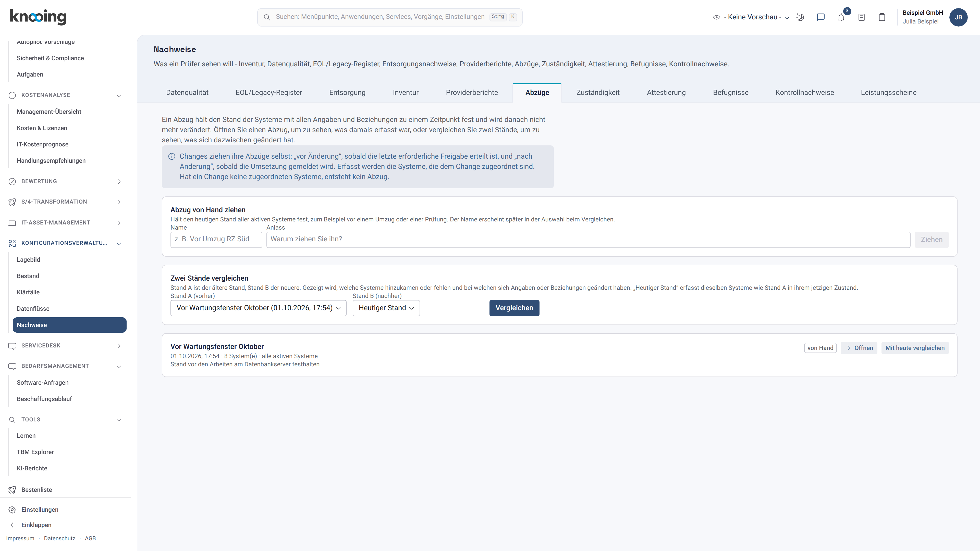Open the document notes icon in header
Image resolution: width=980 pixels, height=551 pixels.
pos(862,17)
